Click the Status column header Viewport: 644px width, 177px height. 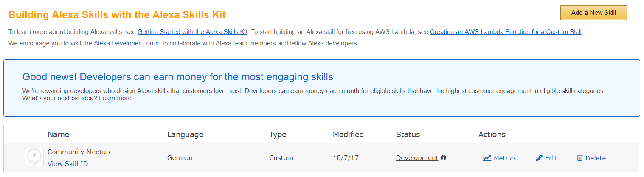(x=408, y=135)
